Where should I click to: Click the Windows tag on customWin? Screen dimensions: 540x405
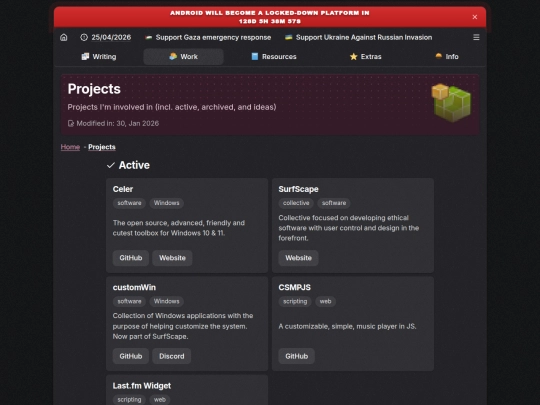pyautogui.click(x=166, y=301)
